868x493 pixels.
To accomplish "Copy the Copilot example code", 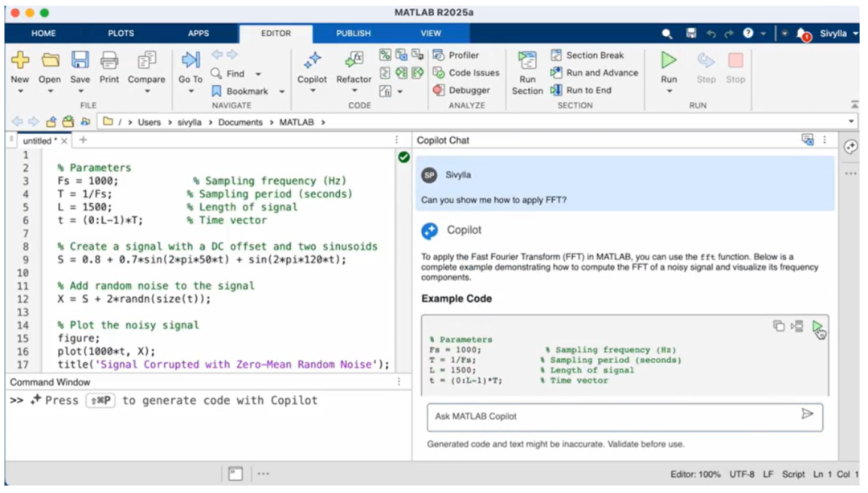I will pyautogui.click(x=778, y=326).
